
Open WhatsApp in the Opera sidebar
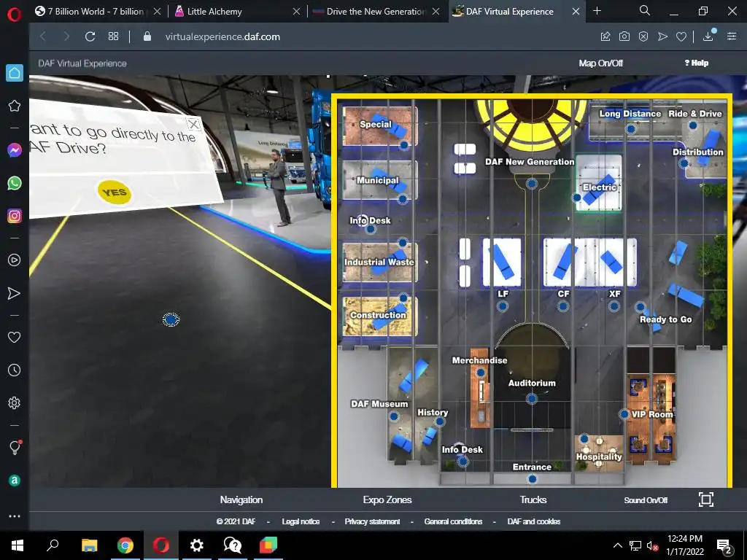pos(15,183)
